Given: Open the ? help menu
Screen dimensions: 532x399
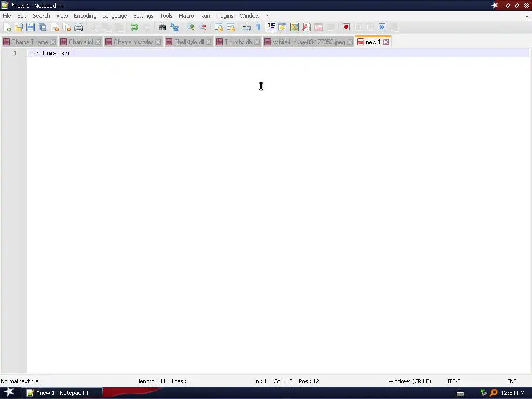Looking at the screenshot, I should tap(267, 16).
